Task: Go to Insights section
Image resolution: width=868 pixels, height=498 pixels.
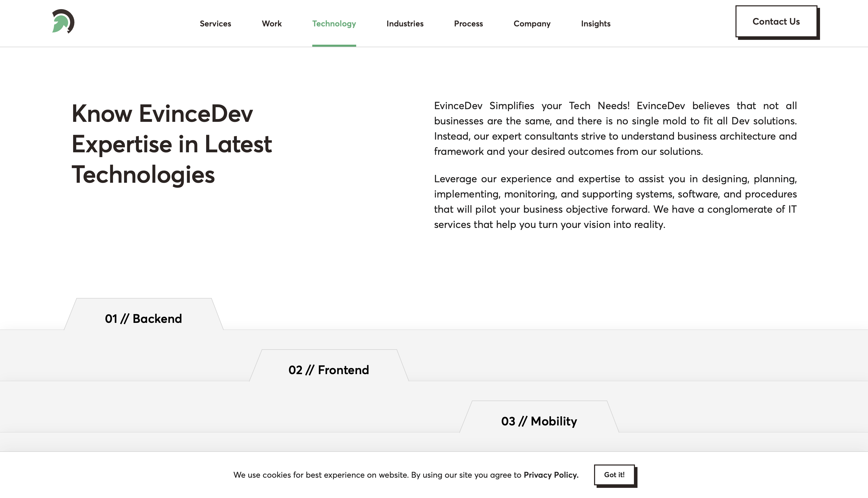Action: (x=595, y=24)
